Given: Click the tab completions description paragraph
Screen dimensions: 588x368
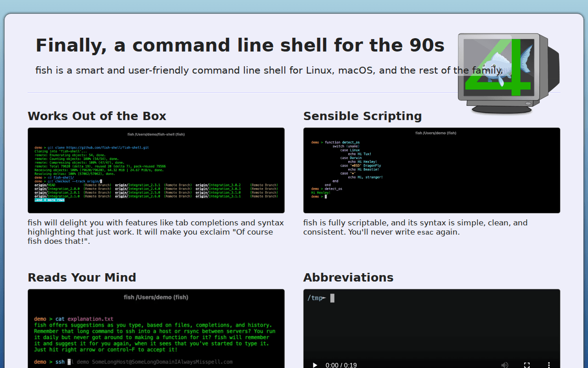Looking at the screenshot, I should tap(156, 232).
